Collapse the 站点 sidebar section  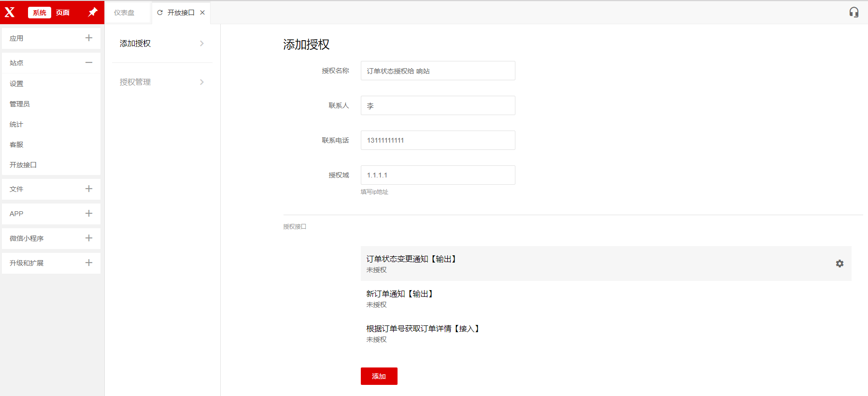pos(89,62)
